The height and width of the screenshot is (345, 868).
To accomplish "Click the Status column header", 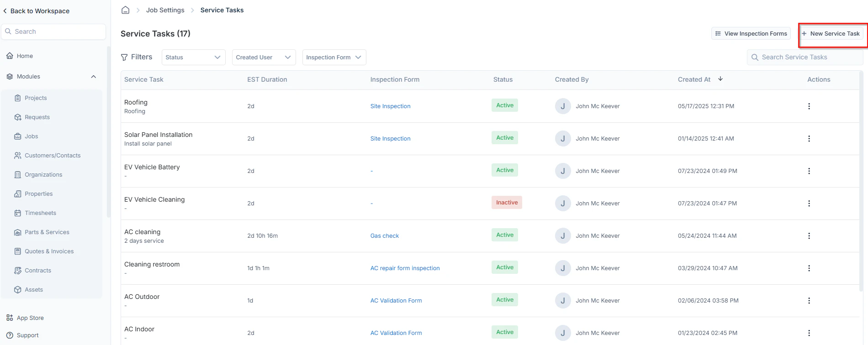I will click(503, 79).
